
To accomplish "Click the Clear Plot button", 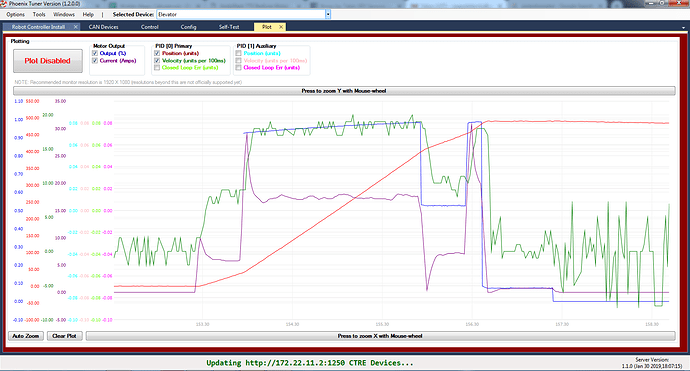I will pyautogui.click(x=65, y=336).
